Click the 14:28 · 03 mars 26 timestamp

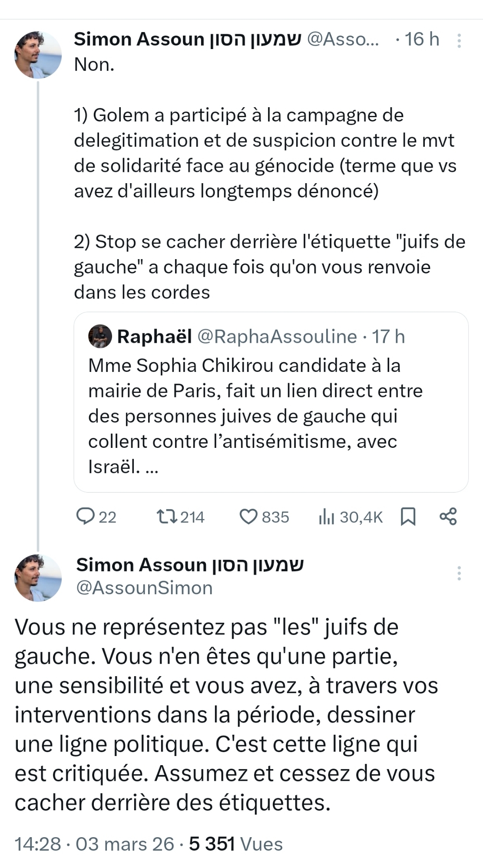coord(94,844)
